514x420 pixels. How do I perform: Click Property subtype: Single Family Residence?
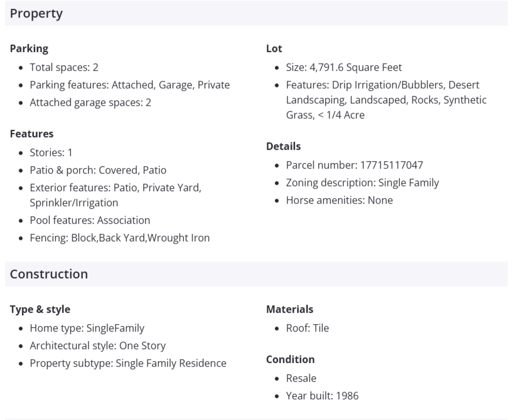tap(128, 363)
